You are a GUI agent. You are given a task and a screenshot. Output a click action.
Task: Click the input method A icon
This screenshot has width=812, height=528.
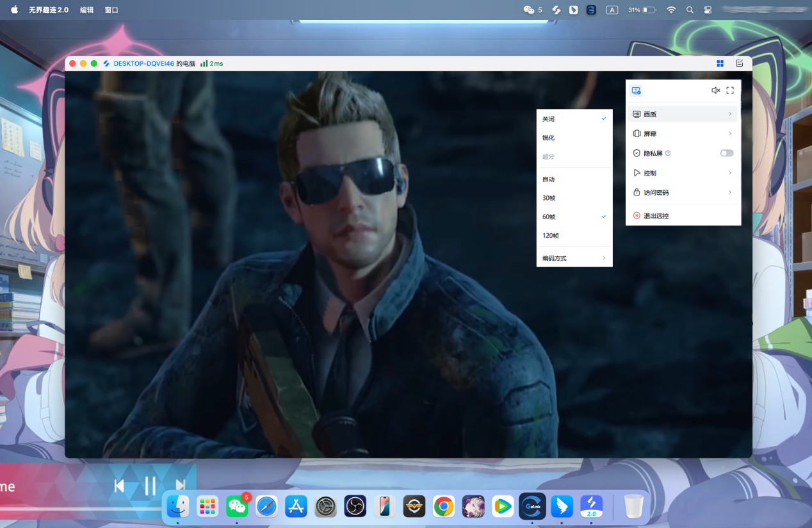click(x=612, y=10)
